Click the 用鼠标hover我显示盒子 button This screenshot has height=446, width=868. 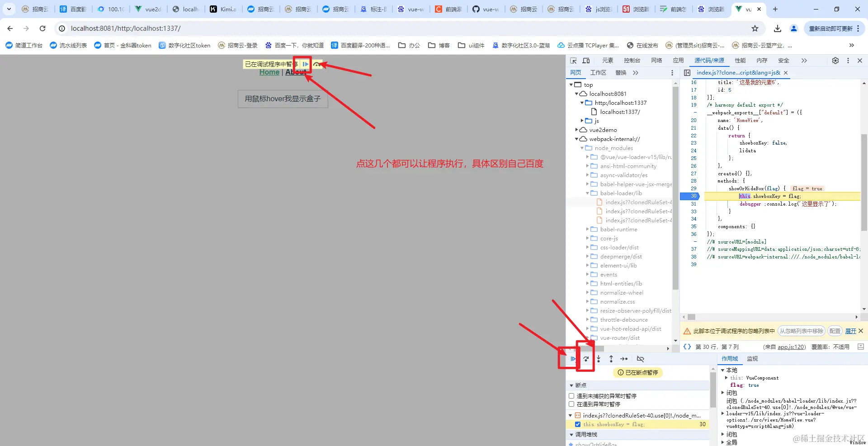click(x=283, y=99)
